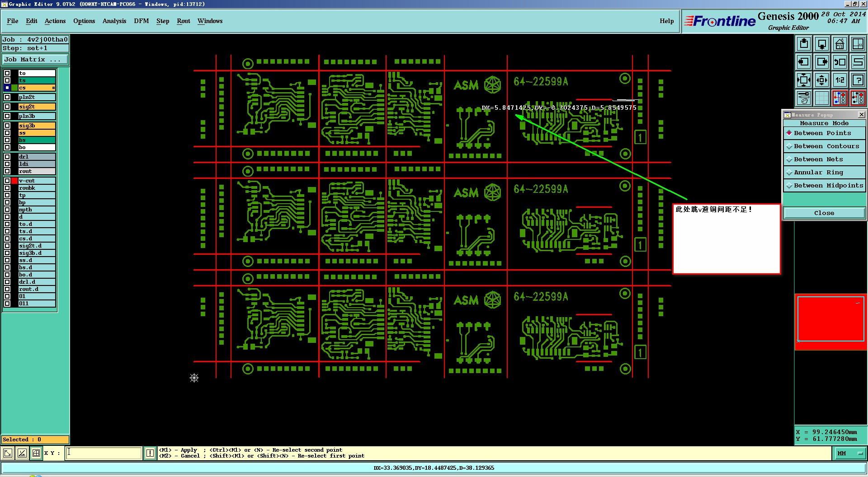Open the XY window layout icon
Image resolution: width=868 pixels, height=477 pixels.
tap(858, 44)
